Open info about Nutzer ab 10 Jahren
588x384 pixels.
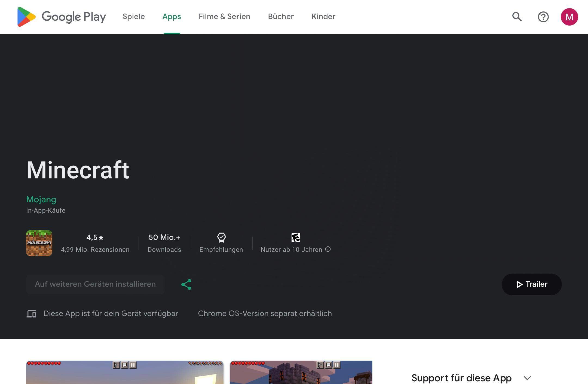pos(328,249)
